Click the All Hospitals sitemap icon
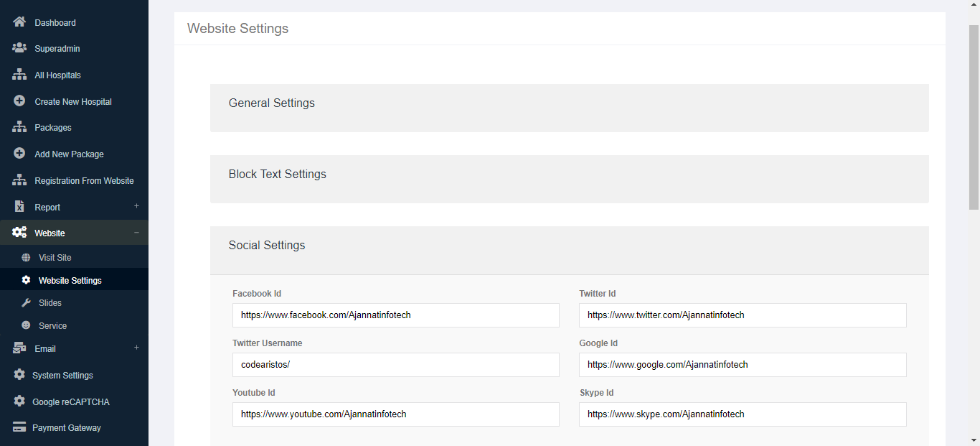This screenshot has width=980, height=446. coord(19,75)
